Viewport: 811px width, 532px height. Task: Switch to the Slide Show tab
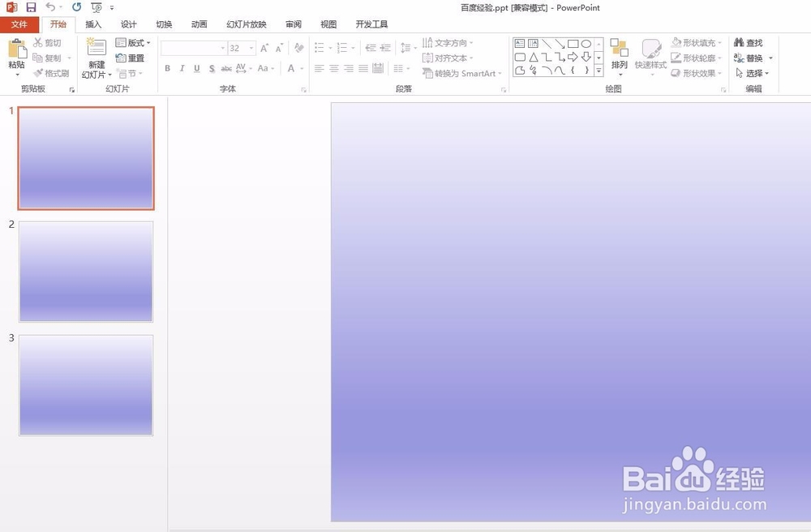coord(247,24)
